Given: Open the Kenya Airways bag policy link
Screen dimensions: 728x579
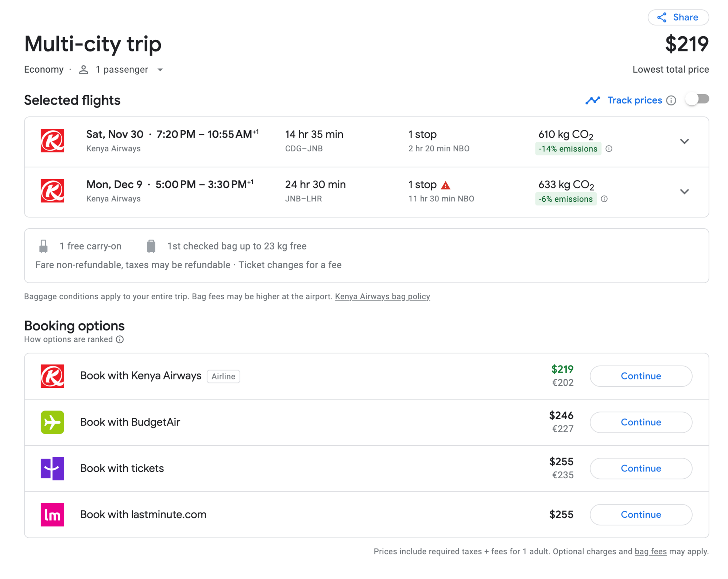Looking at the screenshot, I should (x=382, y=297).
